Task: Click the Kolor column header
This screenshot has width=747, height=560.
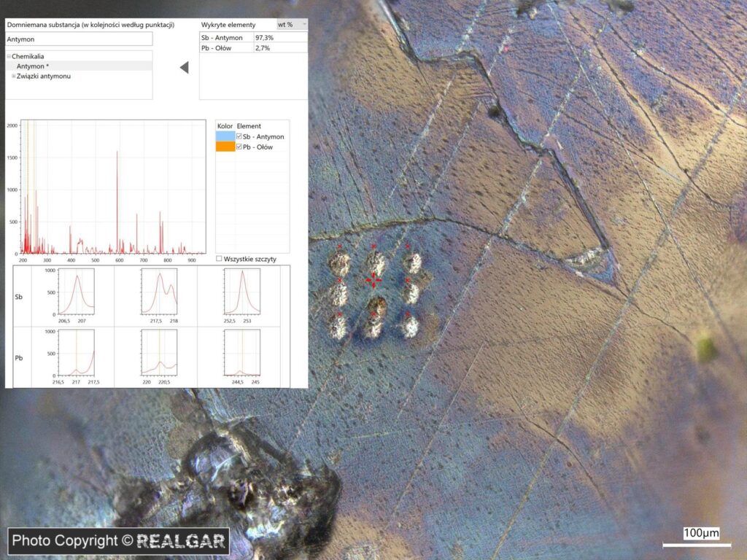Action: (225, 125)
